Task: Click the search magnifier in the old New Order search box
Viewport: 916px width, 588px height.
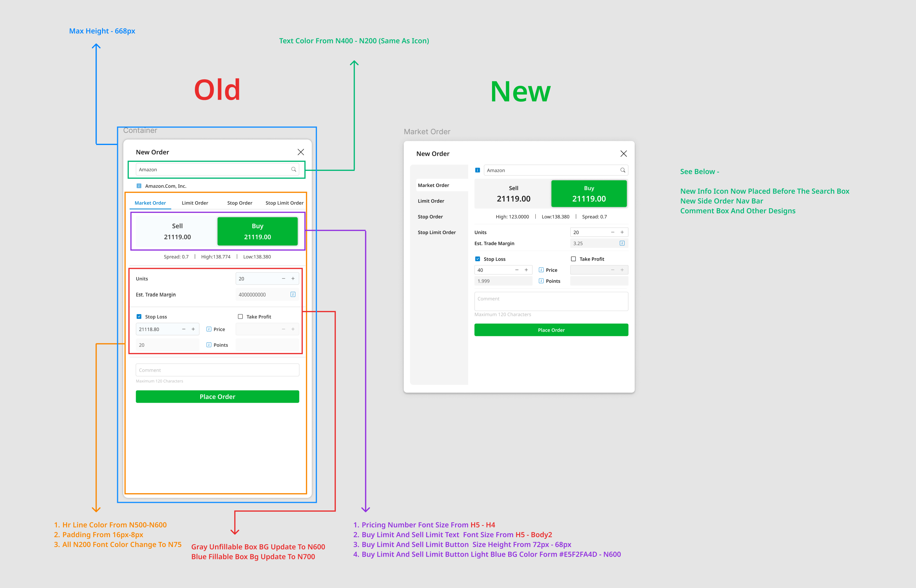Action: pos(293,170)
